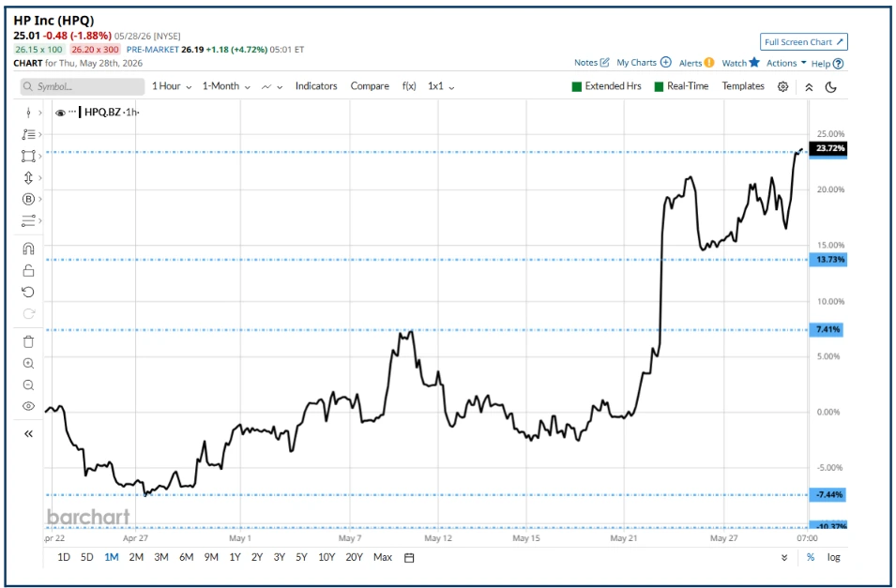Select the 1D time range
This screenshot has width=896, height=588.
click(x=64, y=557)
